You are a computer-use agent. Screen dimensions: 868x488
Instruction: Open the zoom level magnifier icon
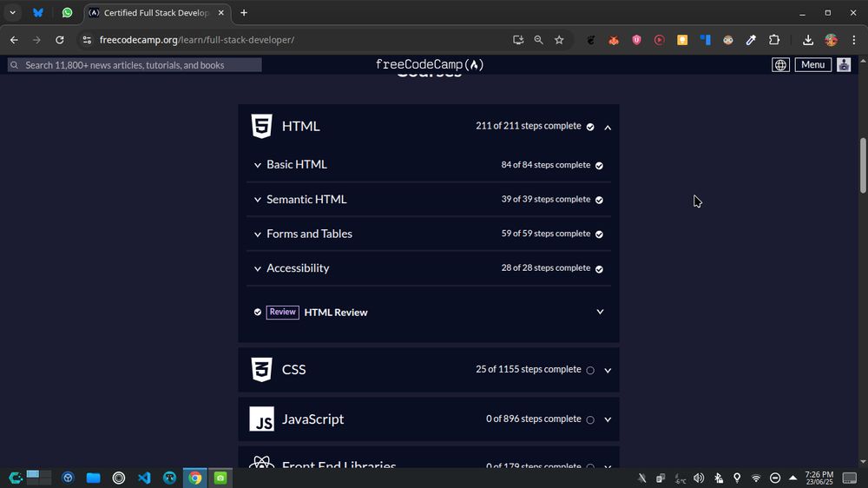(539, 40)
